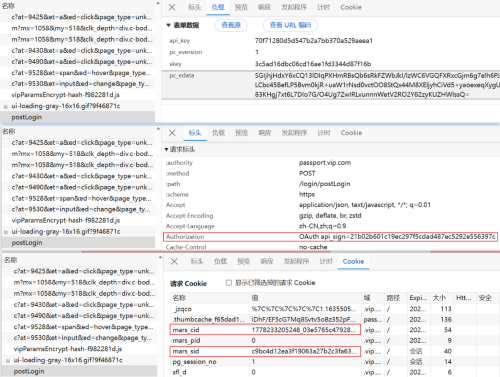
Task: Sort cookies by Expi... column header
Action: coord(418,298)
